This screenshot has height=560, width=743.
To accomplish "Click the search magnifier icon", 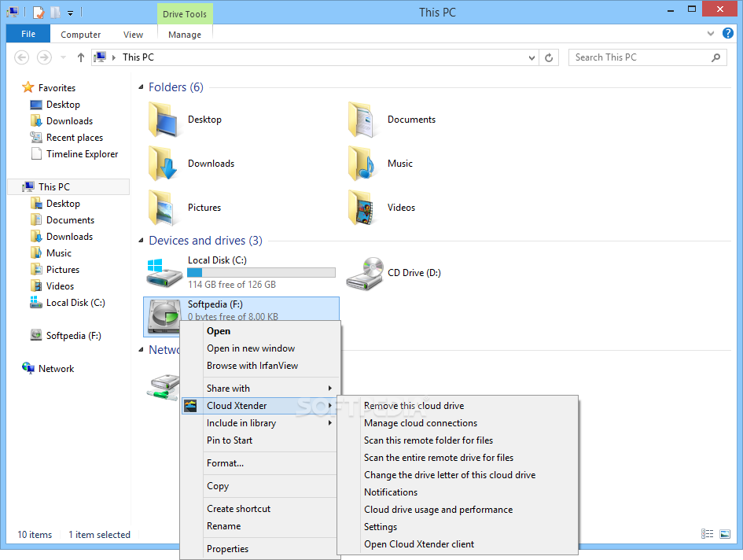I will (716, 57).
